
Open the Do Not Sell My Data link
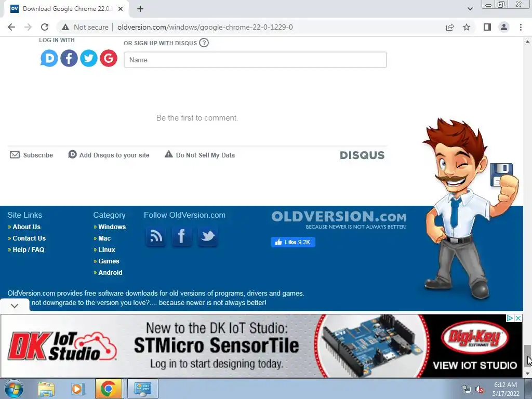click(199, 155)
